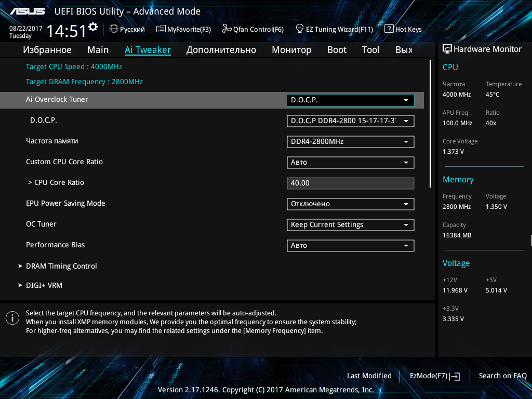Select the Ai Overclock Tuner row label

coord(57,99)
